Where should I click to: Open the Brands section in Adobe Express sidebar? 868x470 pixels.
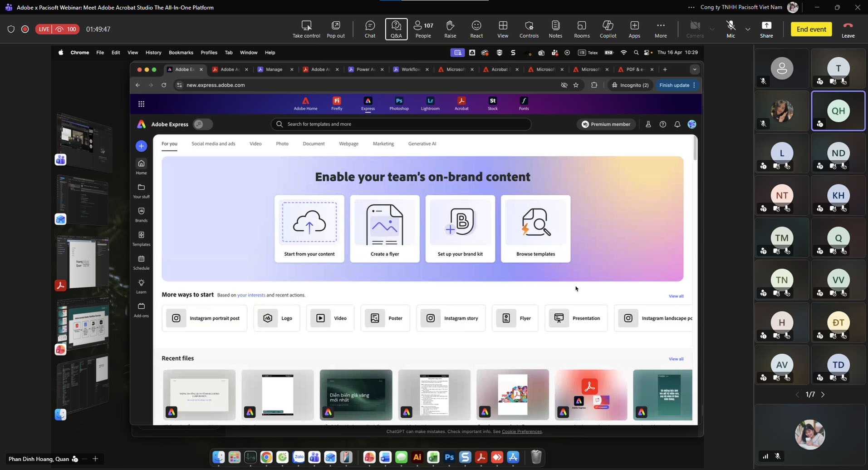141,215
